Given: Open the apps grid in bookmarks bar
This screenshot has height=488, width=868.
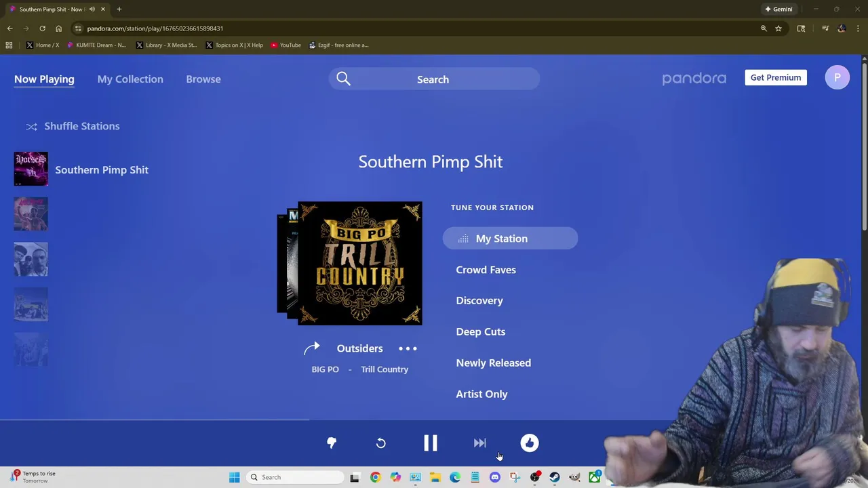Looking at the screenshot, I should pos(9,45).
